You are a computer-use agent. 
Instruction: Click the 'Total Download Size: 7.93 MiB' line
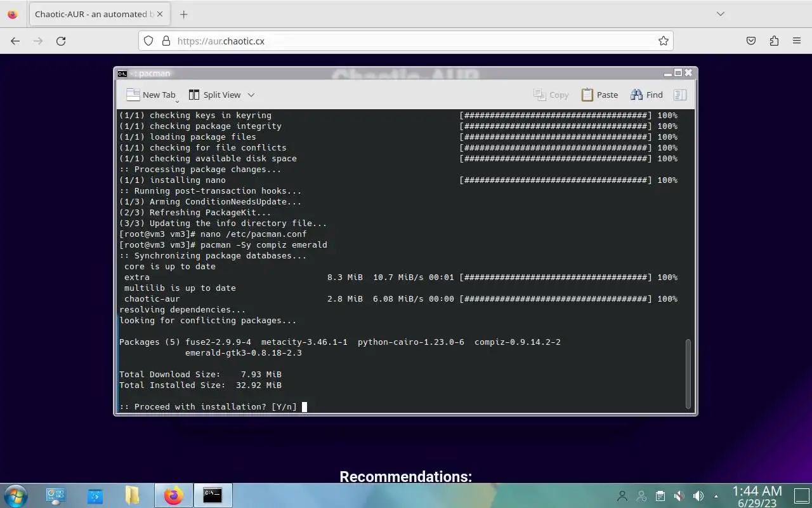click(x=200, y=374)
